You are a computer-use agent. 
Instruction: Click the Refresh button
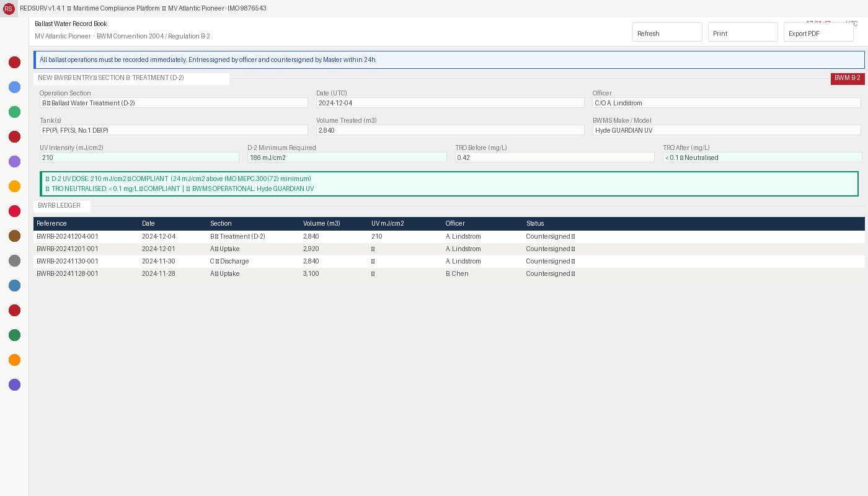(667, 32)
